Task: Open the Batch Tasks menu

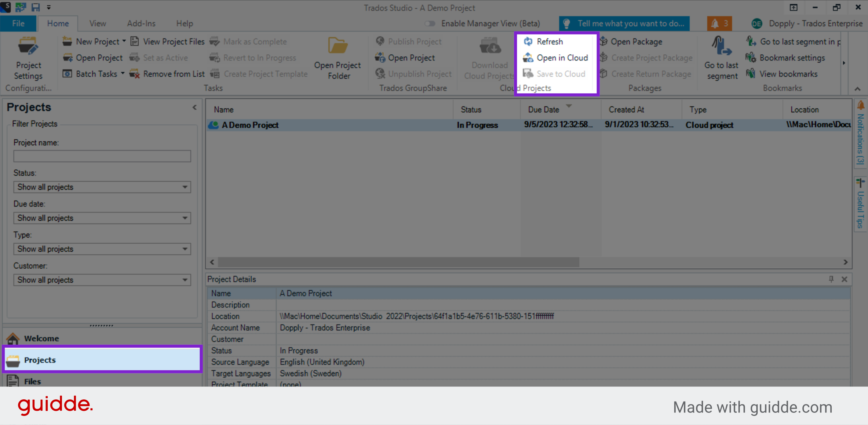Action: click(x=90, y=74)
